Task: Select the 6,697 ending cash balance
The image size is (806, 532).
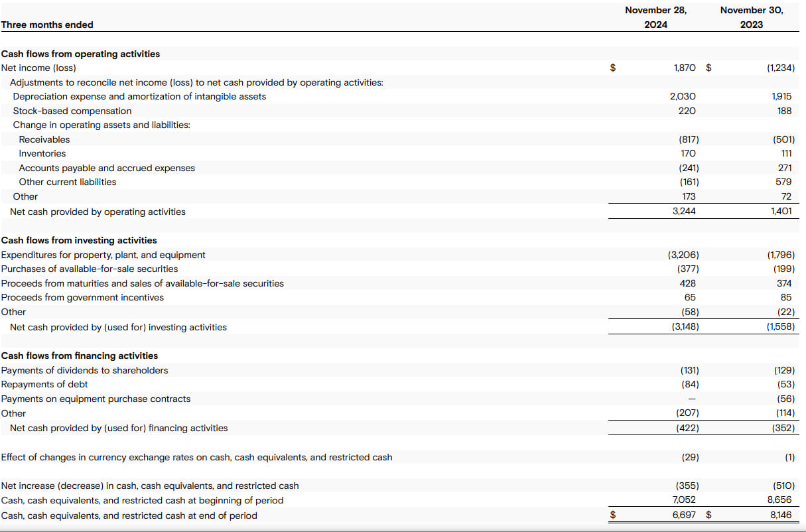Action: (x=684, y=515)
